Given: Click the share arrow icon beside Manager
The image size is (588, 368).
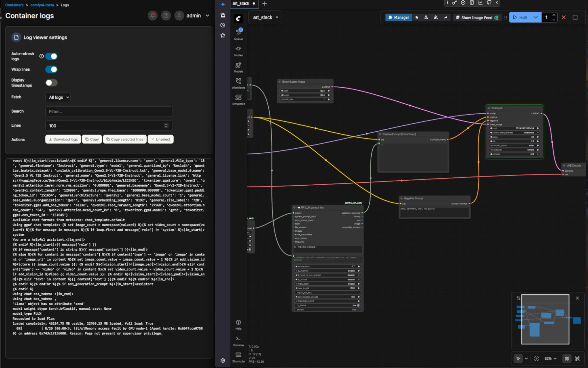Looking at the screenshot, I should pos(446,17).
